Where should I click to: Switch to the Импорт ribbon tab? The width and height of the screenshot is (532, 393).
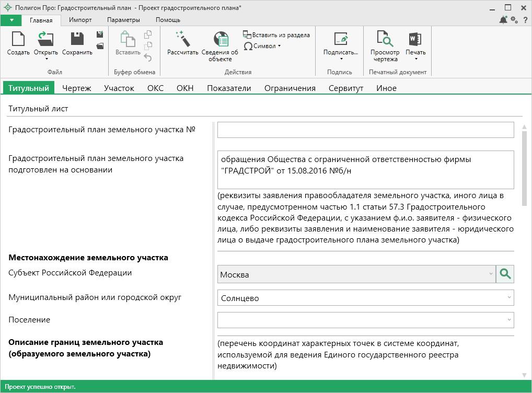coord(80,20)
